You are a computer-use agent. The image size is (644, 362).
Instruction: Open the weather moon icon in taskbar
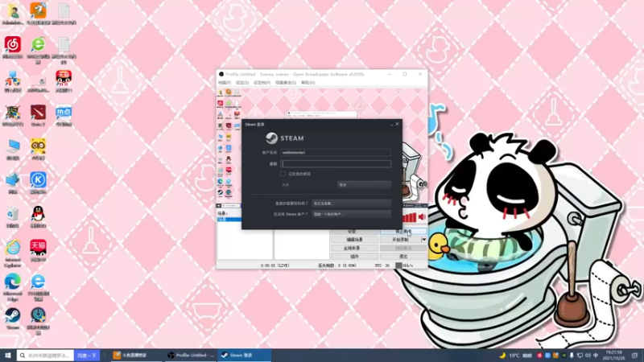pos(502,356)
